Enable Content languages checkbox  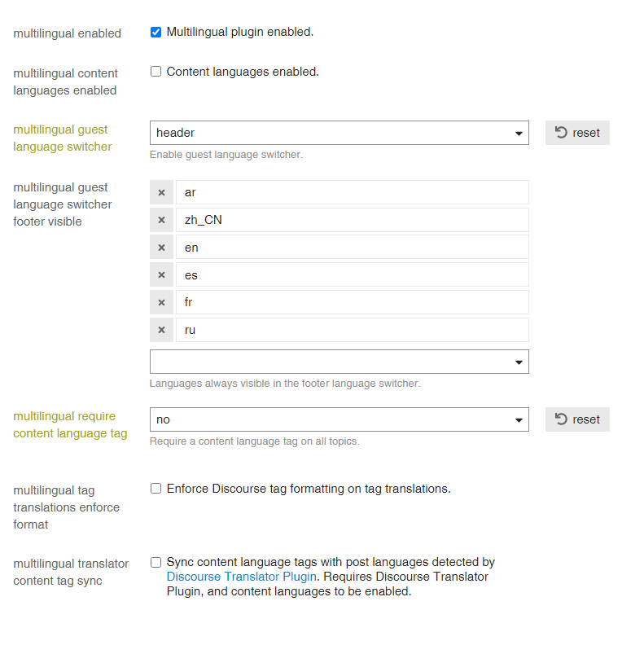pyautogui.click(x=156, y=72)
